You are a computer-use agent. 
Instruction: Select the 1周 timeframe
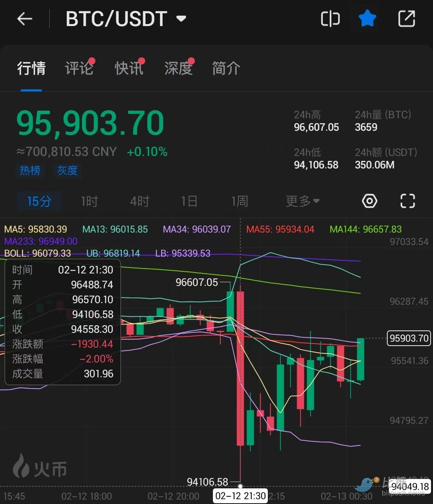239,201
